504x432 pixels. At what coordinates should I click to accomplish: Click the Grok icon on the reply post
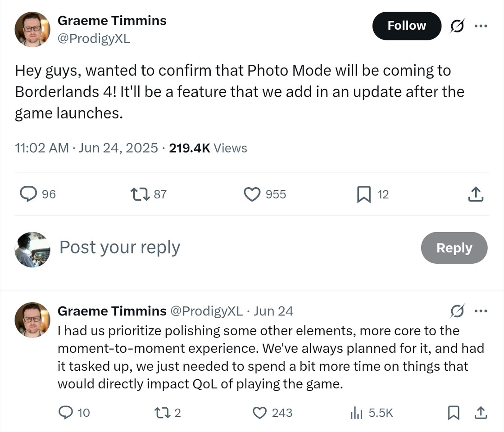[x=457, y=311]
